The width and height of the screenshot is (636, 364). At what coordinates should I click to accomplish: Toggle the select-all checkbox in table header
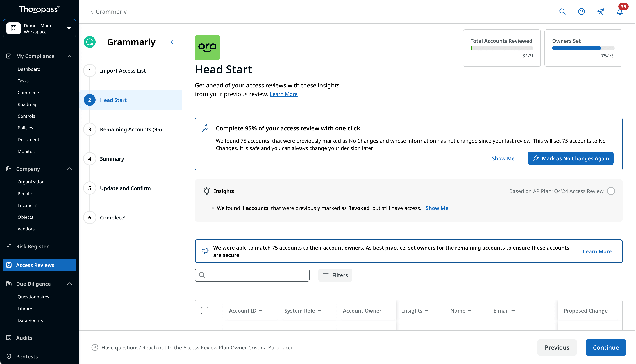(205, 311)
